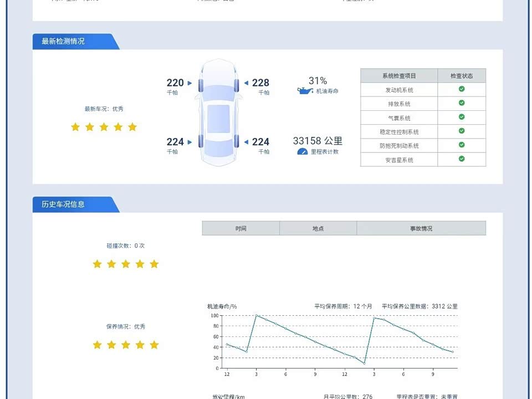Click the top-view car illustration
The height and width of the screenshot is (399, 532).
[x=218, y=112]
